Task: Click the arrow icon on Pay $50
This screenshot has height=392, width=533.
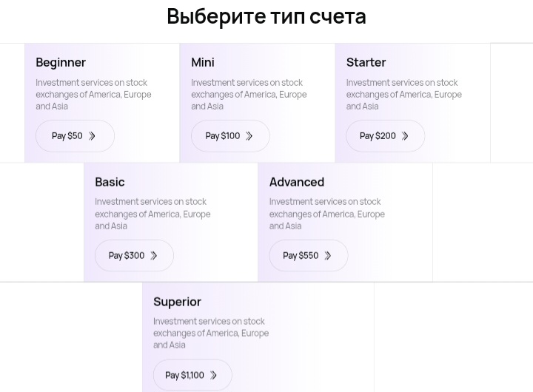Action: 93,136
